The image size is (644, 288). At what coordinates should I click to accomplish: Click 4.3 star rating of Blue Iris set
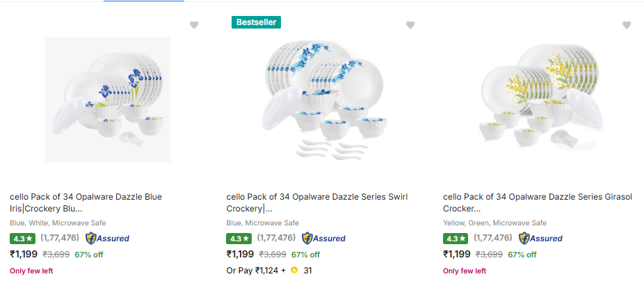coord(22,238)
